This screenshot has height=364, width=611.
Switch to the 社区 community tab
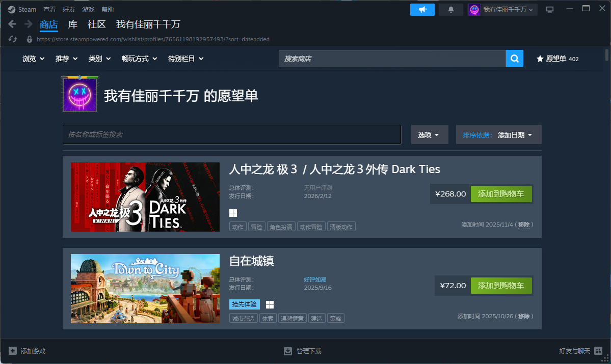(96, 24)
